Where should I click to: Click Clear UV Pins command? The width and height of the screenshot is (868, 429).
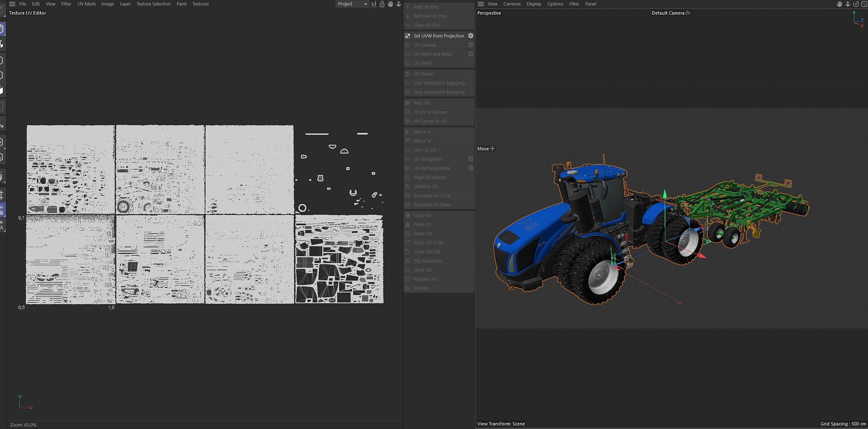439,25
